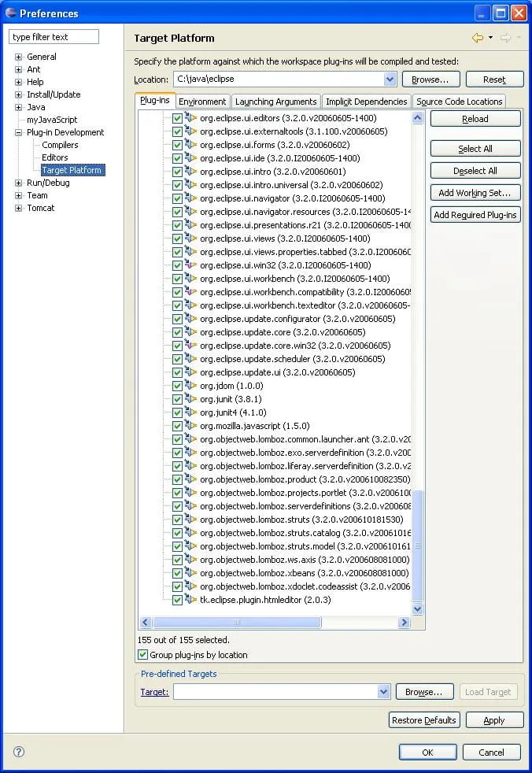This screenshot has width=532, height=773.
Task: Click the Add Working Set button
Action: pos(475,193)
